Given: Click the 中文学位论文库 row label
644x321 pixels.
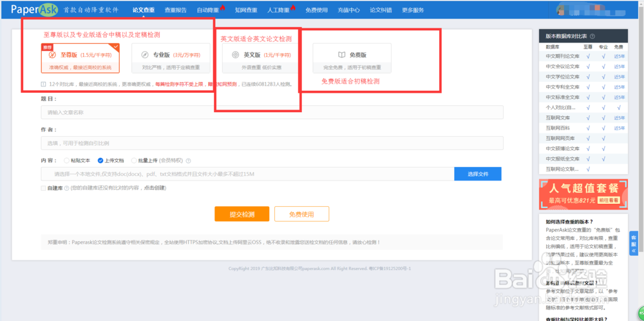Looking at the screenshot, I should (562, 77).
